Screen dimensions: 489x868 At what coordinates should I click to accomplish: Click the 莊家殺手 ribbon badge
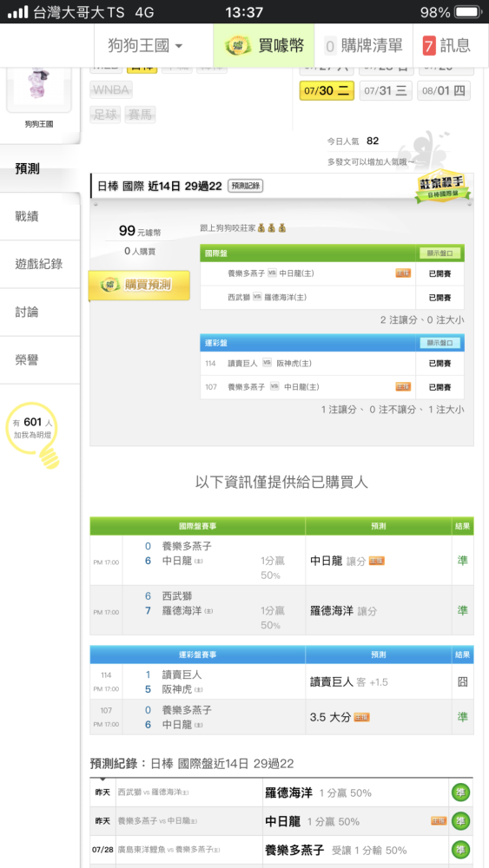click(x=442, y=186)
